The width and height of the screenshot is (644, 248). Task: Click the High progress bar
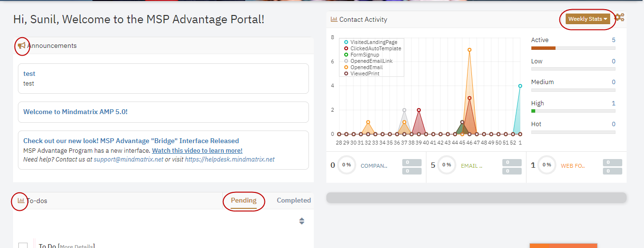click(x=573, y=111)
